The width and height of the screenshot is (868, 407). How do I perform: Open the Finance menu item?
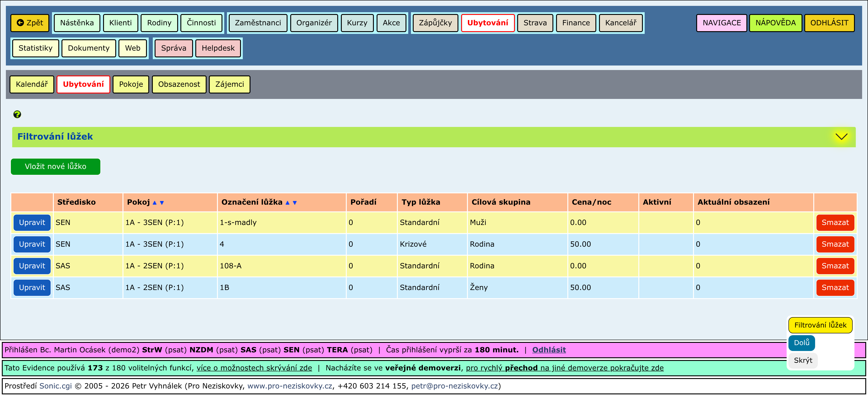[x=576, y=23]
